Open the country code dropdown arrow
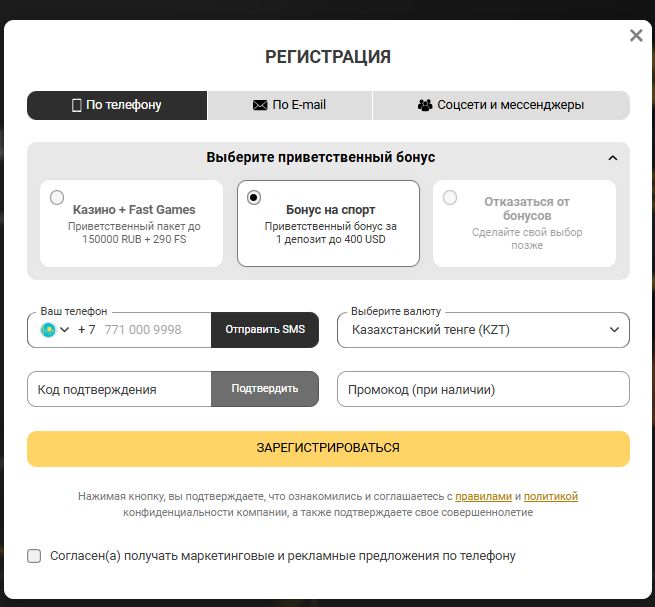The height and width of the screenshot is (607, 655). pos(64,330)
